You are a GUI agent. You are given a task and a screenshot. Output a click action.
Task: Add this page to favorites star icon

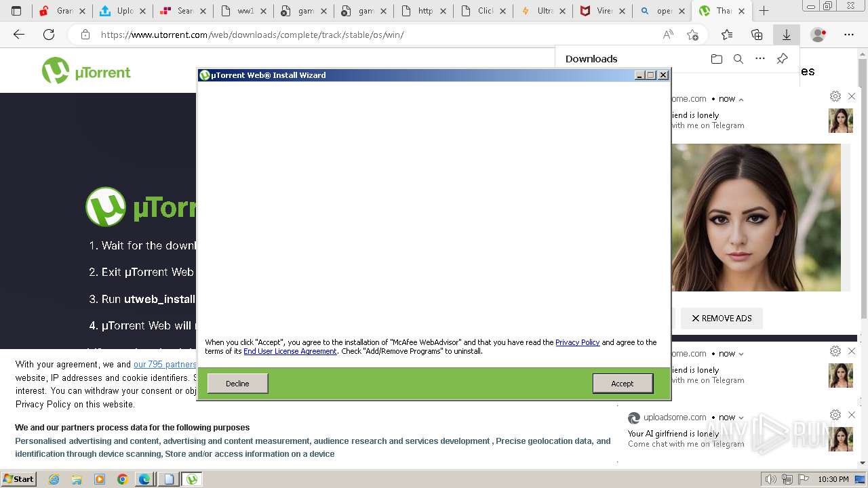click(x=692, y=35)
